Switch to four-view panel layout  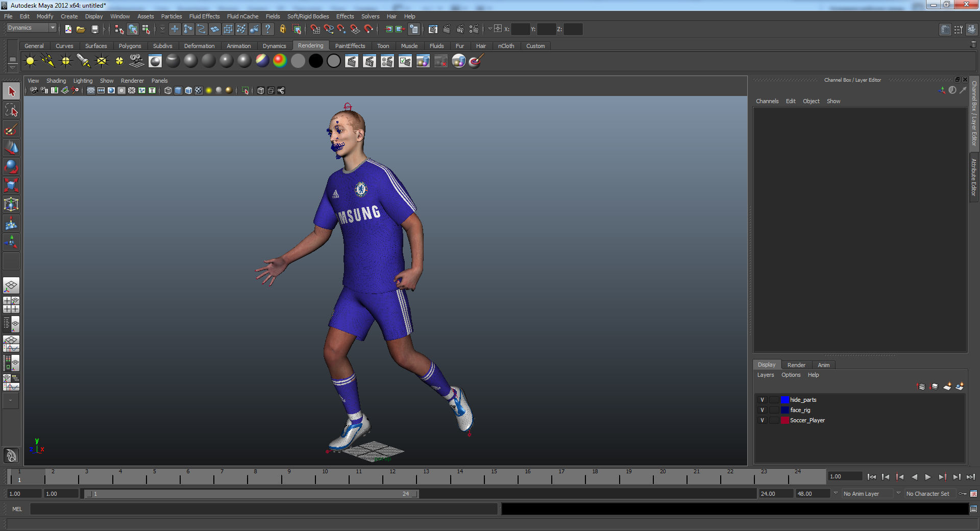(11, 305)
